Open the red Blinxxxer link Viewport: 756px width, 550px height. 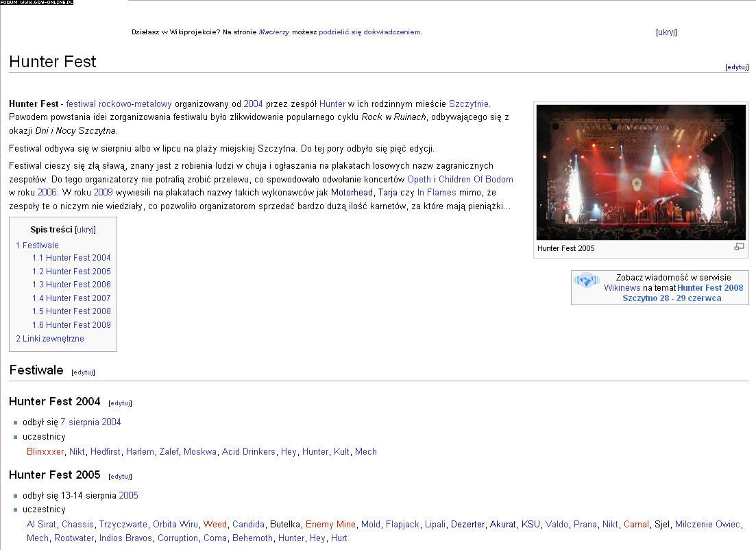[45, 451]
